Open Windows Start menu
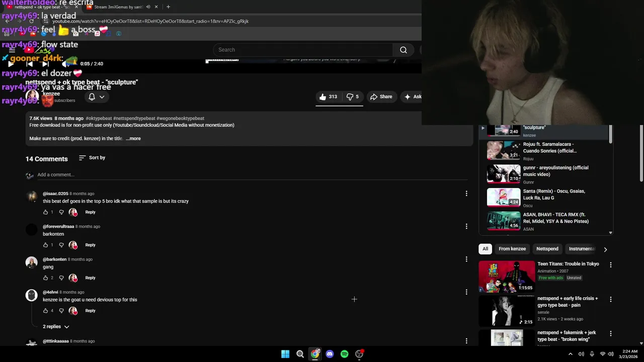644x362 pixels. [x=285, y=354]
